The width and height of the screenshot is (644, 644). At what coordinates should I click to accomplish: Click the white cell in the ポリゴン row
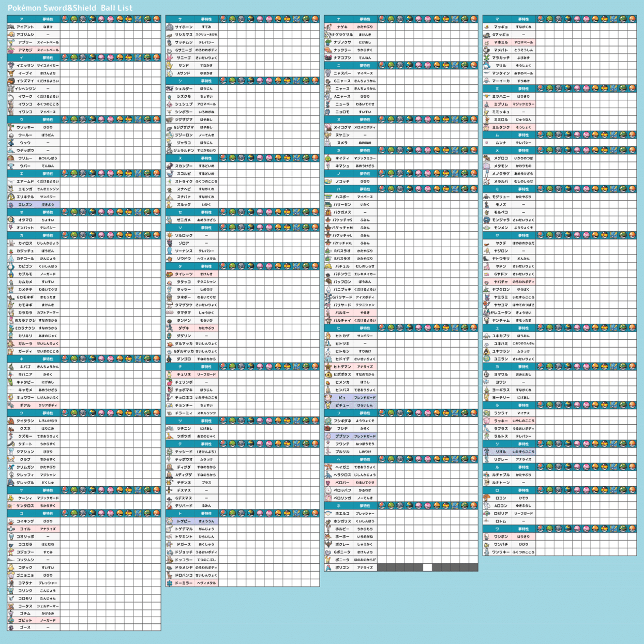427,567
